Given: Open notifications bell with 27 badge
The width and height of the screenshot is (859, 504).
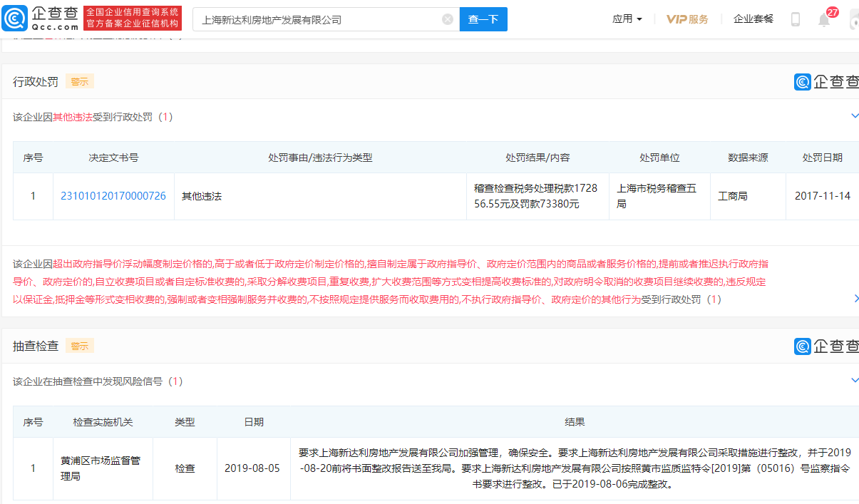Looking at the screenshot, I should click(824, 19).
